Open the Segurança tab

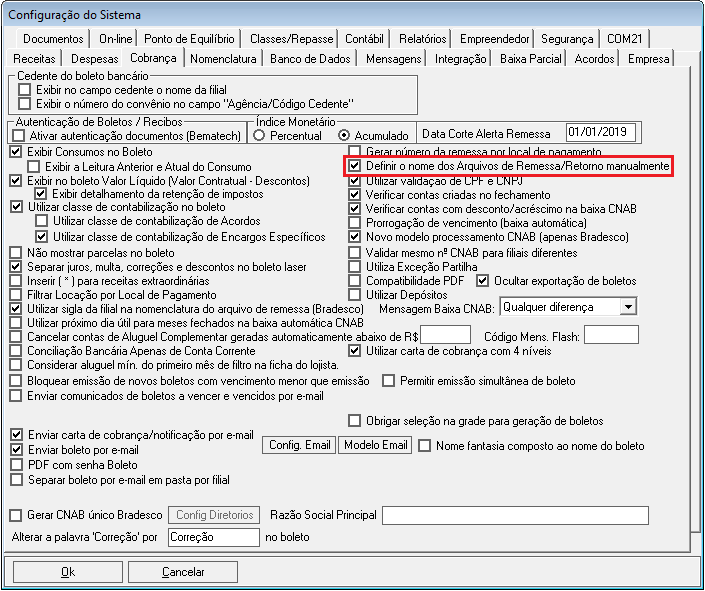click(x=567, y=39)
